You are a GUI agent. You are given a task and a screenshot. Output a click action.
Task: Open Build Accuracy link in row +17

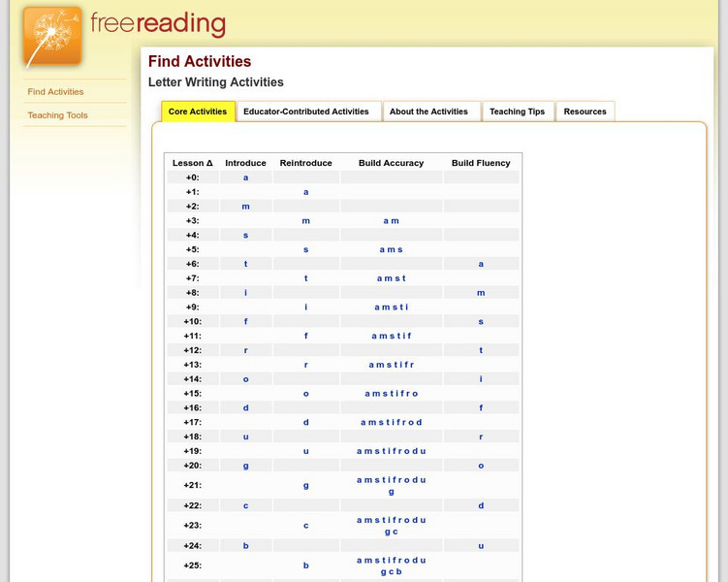tap(392, 422)
